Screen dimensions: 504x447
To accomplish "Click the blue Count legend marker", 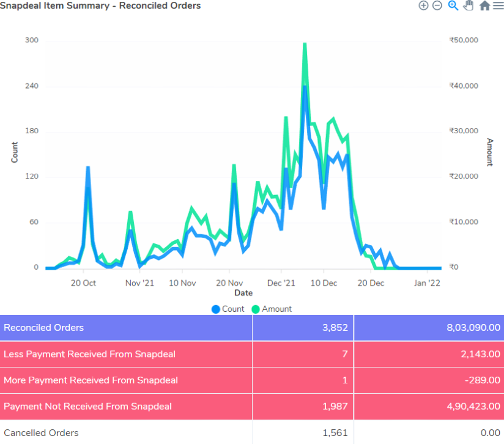I will click(x=216, y=309).
